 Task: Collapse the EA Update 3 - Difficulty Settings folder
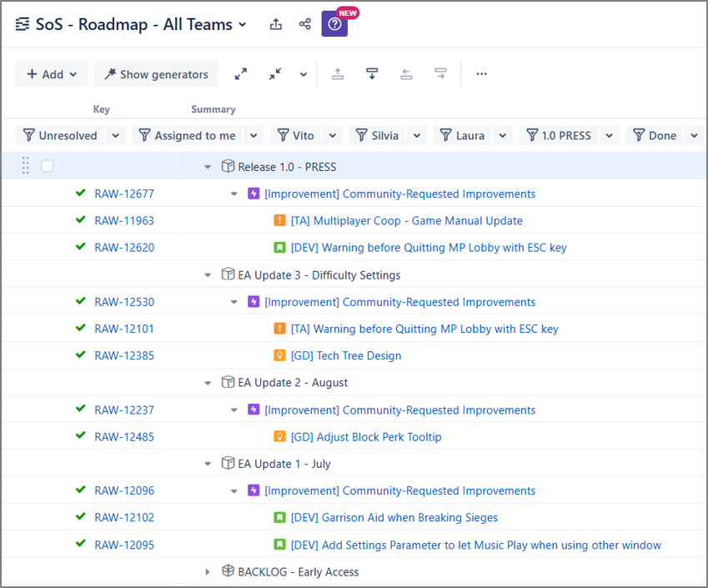point(208,275)
